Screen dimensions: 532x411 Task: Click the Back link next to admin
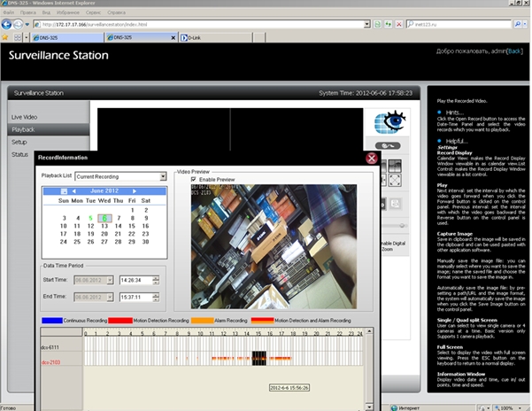pyautogui.click(x=520, y=51)
